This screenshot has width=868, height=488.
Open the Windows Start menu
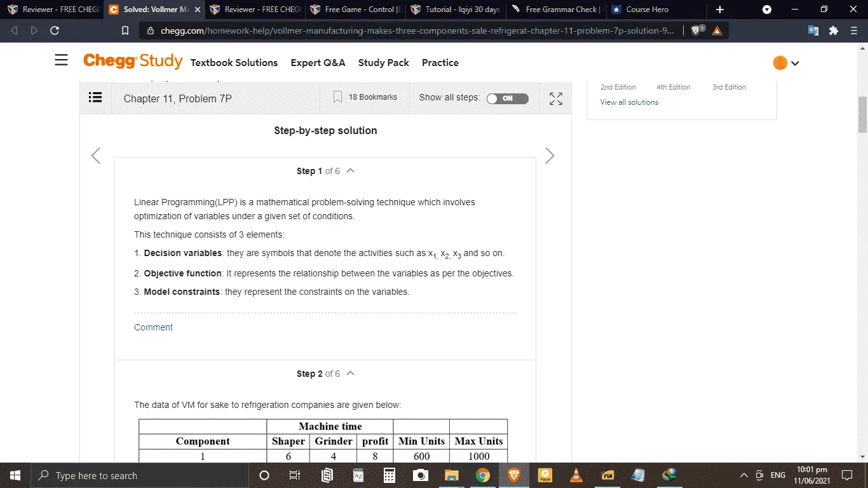15,475
